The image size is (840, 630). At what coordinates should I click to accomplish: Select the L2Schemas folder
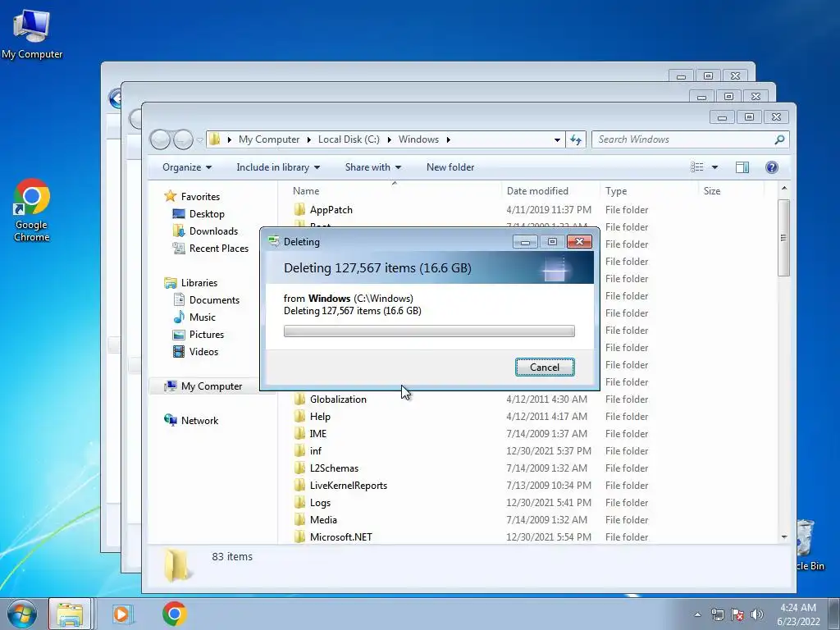(334, 468)
